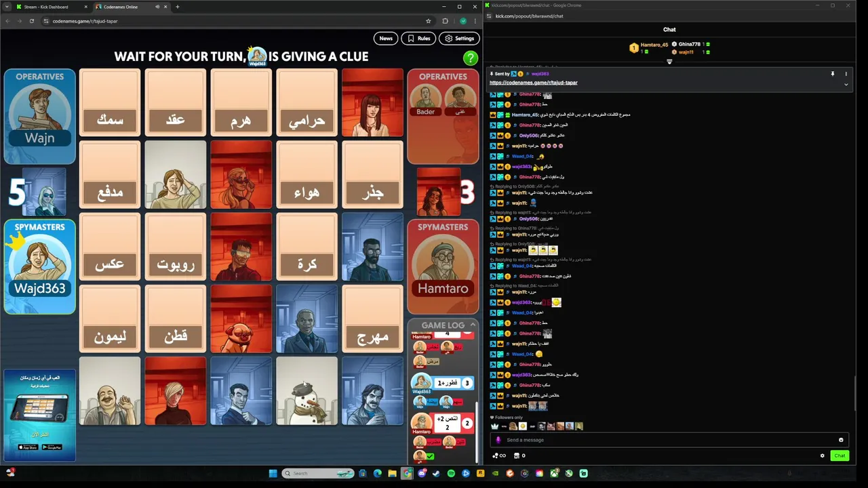Pin icon on the Kick chat pinned message

[x=833, y=74]
